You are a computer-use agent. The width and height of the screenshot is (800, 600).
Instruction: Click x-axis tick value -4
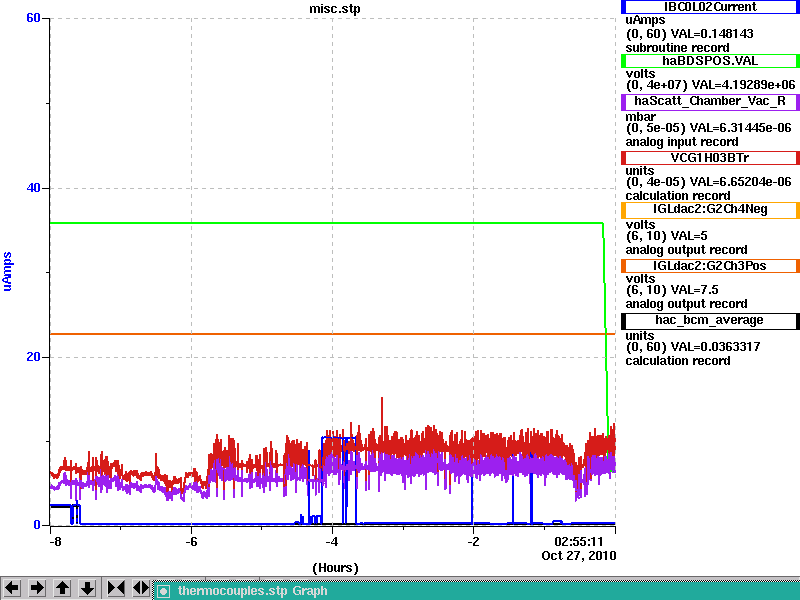click(x=332, y=541)
